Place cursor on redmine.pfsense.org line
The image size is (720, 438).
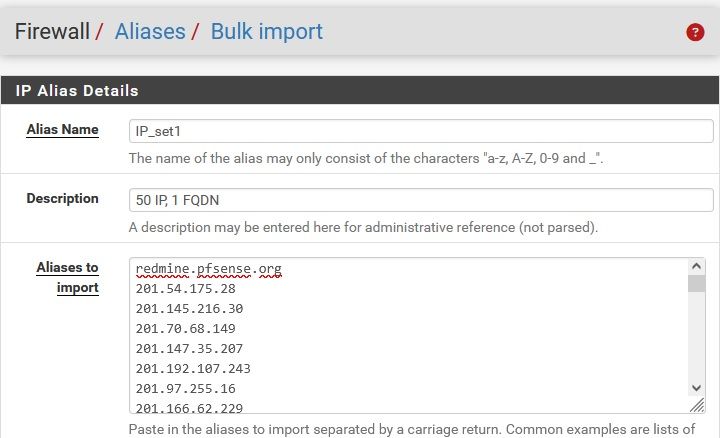point(208,270)
